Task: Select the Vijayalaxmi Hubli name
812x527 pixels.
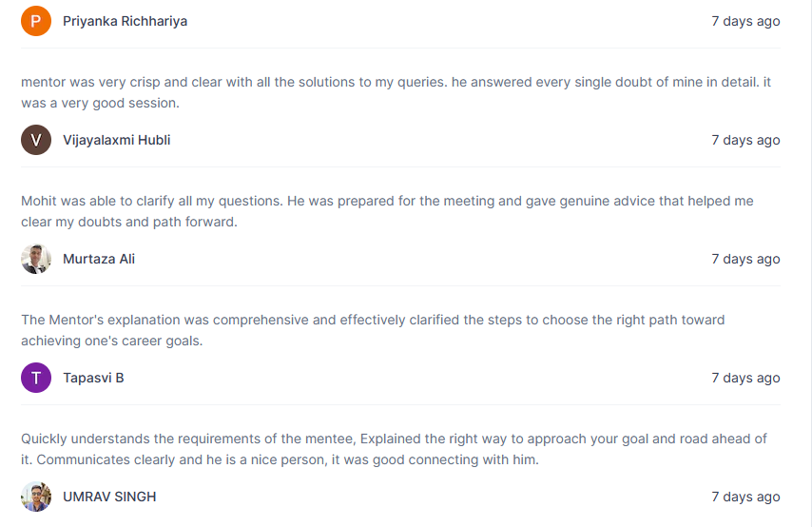Action: tap(117, 140)
